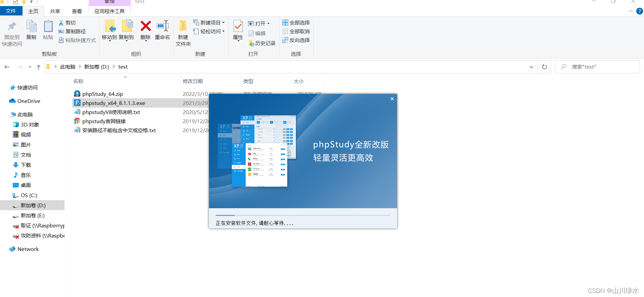Click the Rename (重命名) icon

163,26
